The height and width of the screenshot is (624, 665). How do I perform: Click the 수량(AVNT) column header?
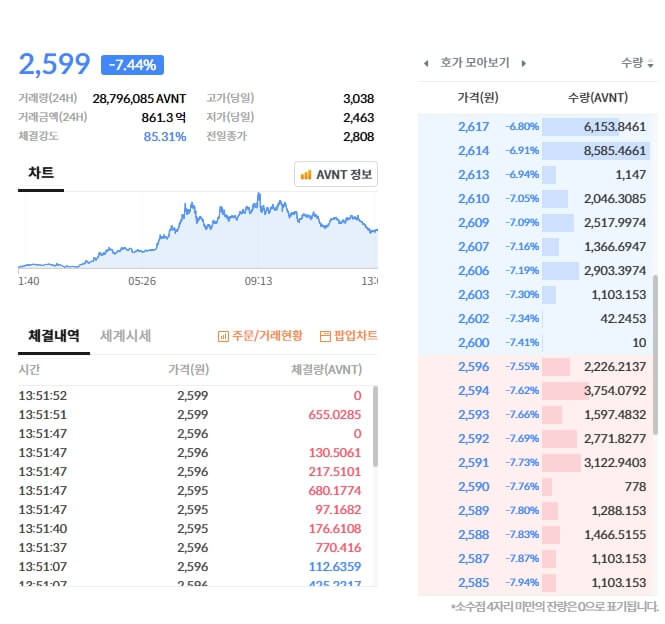click(x=598, y=98)
